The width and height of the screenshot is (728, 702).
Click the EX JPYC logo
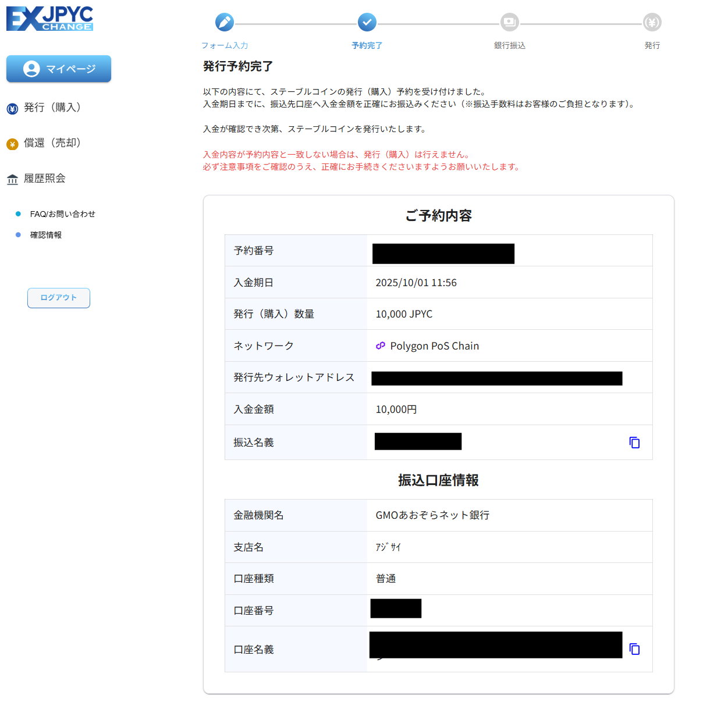pos(50,19)
